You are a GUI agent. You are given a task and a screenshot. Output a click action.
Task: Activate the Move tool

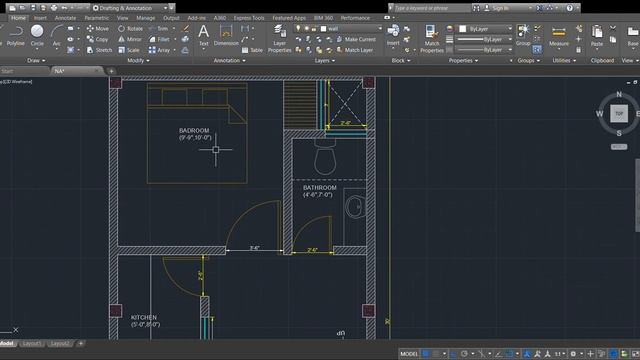pyautogui.click(x=98, y=29)
